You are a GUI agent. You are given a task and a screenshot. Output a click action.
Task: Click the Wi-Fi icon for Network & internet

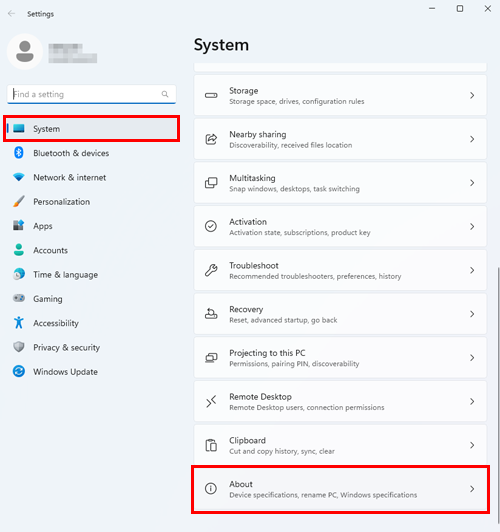(19, 177)
